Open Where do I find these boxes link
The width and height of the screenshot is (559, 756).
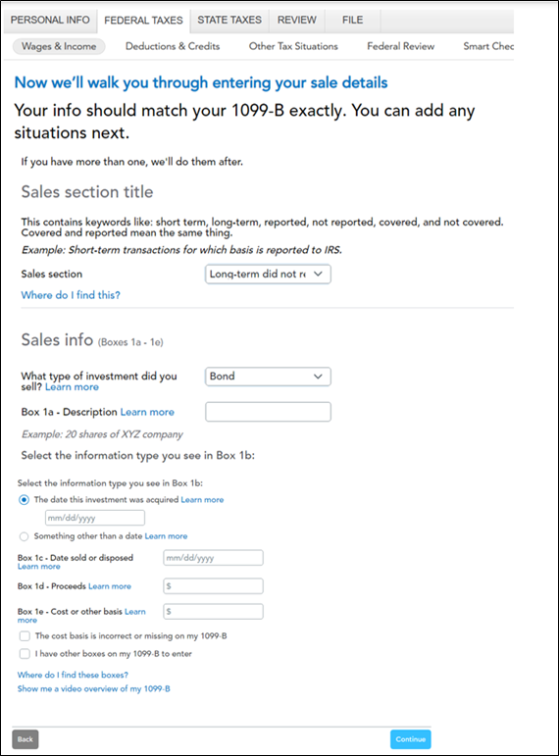[x=73, y=675]
